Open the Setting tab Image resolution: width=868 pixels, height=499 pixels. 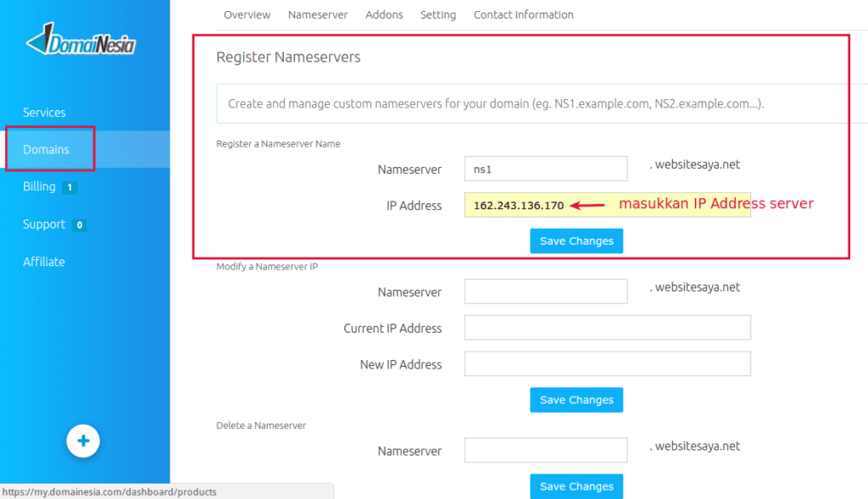tap(438, 14)
